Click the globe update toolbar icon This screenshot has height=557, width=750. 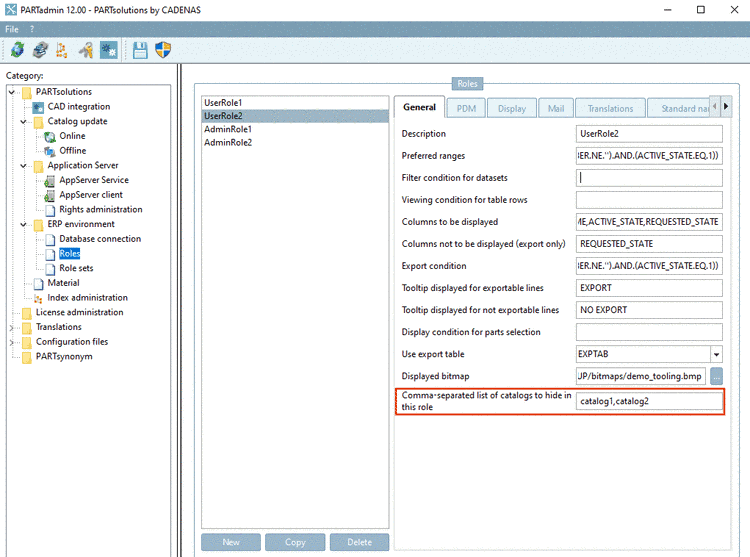tap(18, 50)
